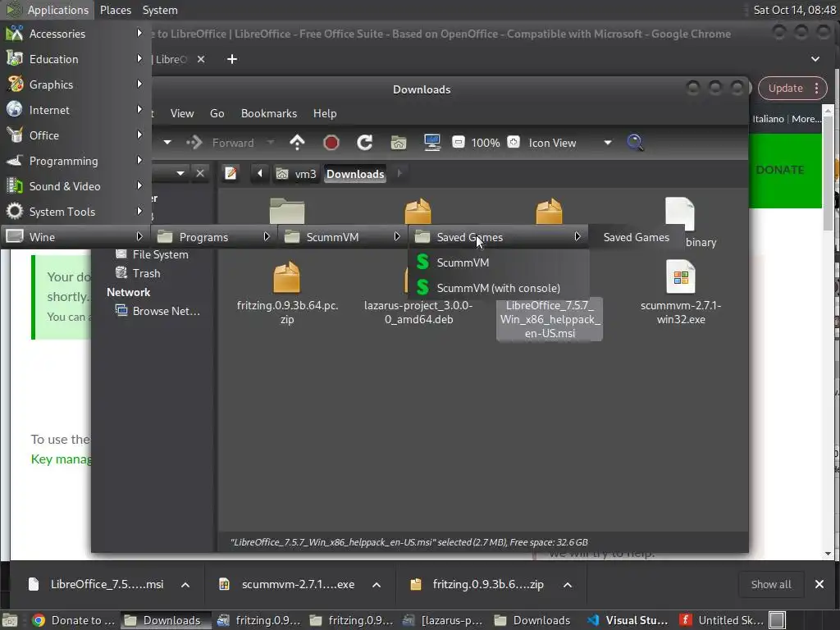
Task: Select Browse Network in the sidebar
Action: click(x=158, y=311)
